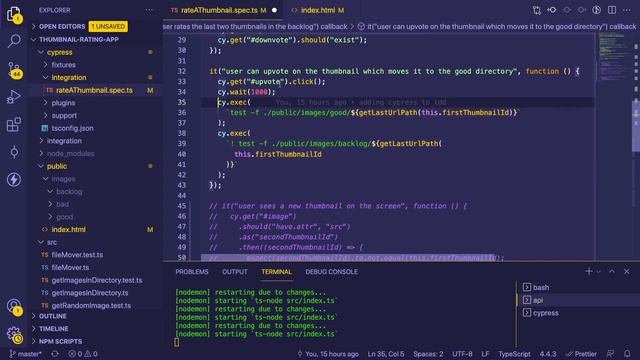
Task: Open index.html in file tree
Action: click(x=69, y=229)
